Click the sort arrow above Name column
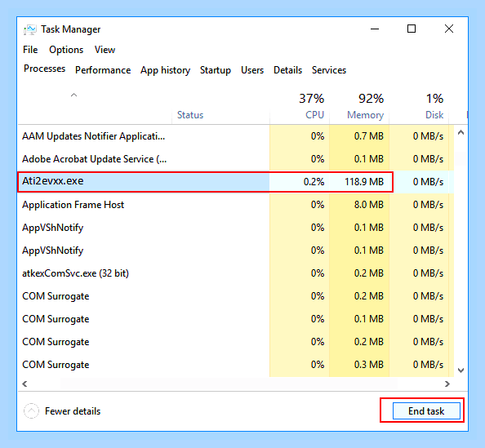The width and height of the screenshot is (485, 448). coord(73,95)
